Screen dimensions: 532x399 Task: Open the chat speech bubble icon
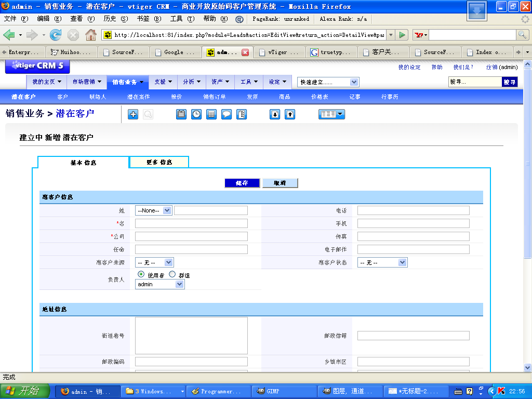[x=227, y=114]
